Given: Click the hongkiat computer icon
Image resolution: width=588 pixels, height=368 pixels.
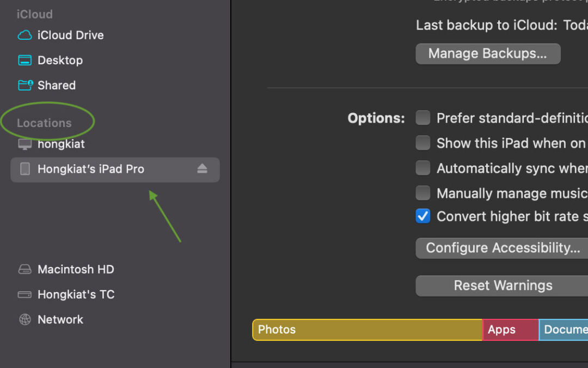Looking at the screenshot, I should pos(25,144).
